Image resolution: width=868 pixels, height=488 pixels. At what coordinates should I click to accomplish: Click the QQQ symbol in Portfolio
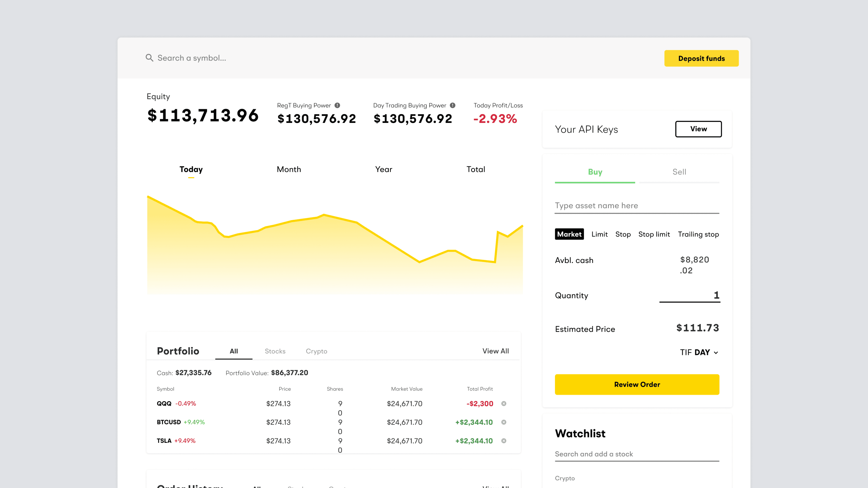point(164,404)
